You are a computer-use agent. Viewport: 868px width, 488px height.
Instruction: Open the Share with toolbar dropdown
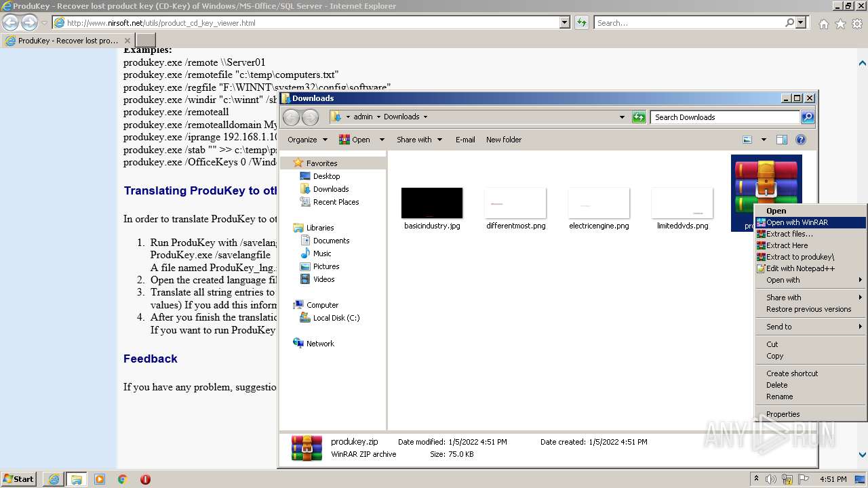pos(419,140)
